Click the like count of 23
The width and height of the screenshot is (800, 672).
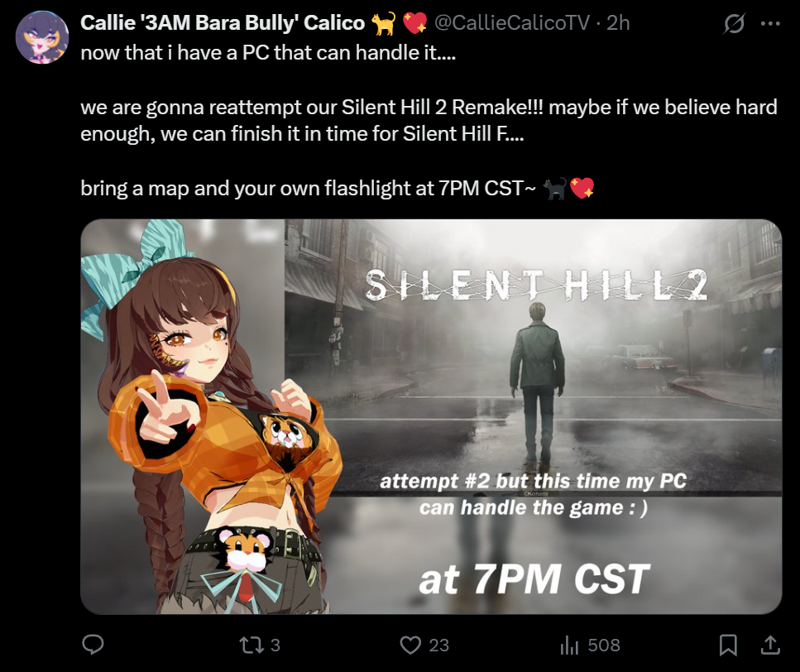pos(438,646)
